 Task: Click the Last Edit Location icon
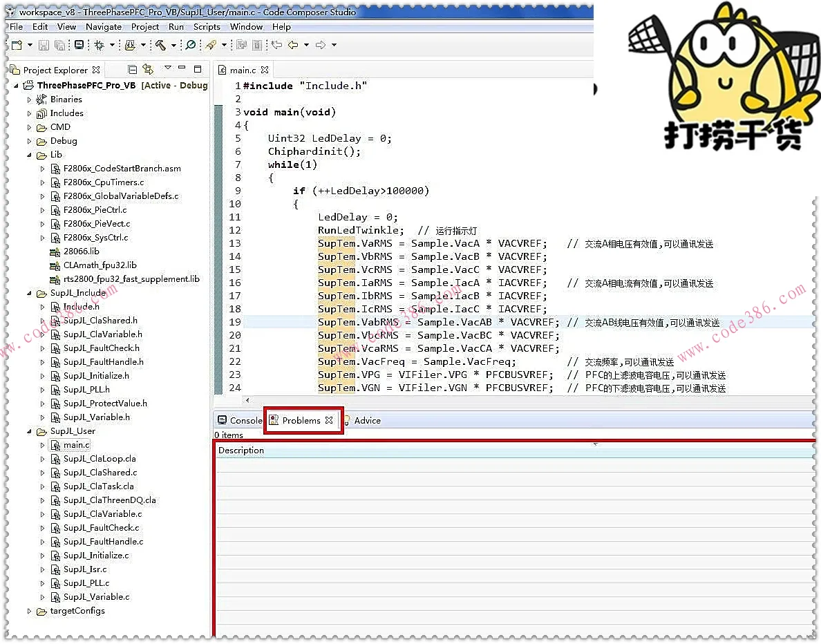(276, 45)
